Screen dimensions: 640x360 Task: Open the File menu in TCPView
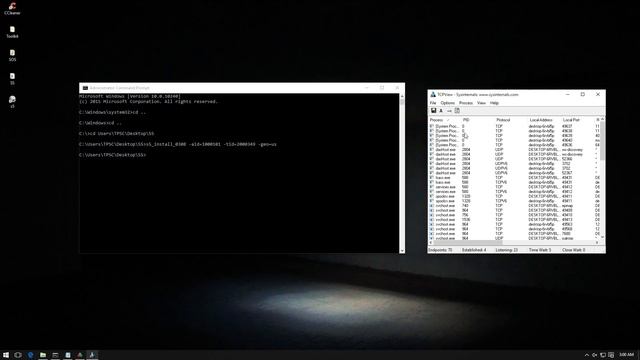point(433,103)
